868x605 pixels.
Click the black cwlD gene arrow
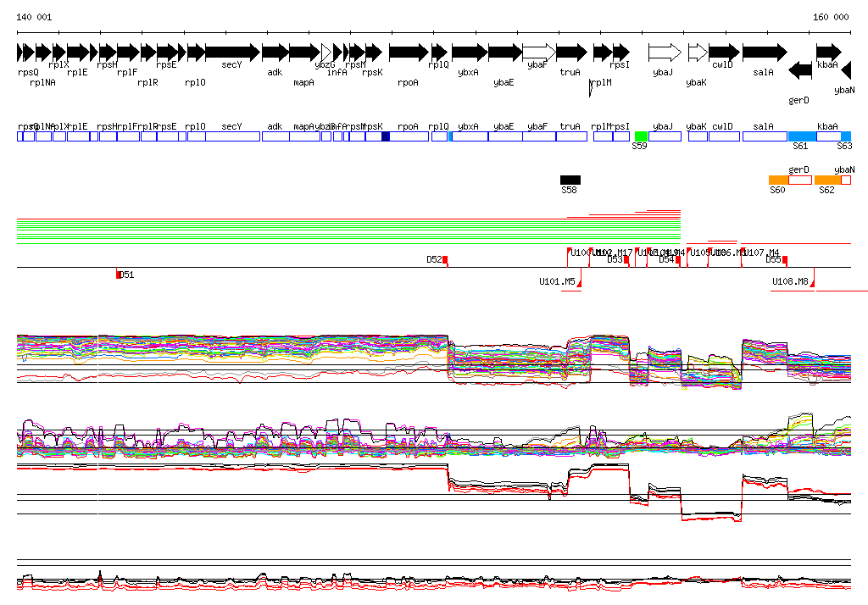[x=725, y=53]
